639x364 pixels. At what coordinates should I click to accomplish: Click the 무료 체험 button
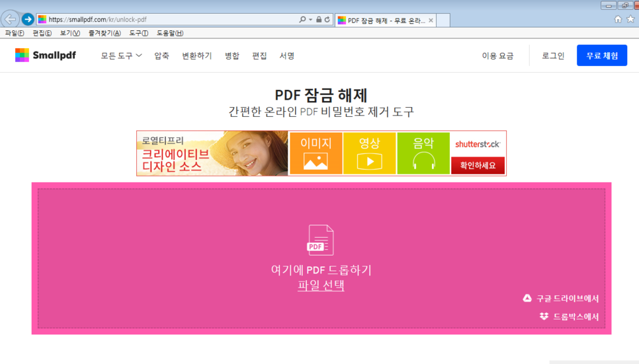[602, 55]
